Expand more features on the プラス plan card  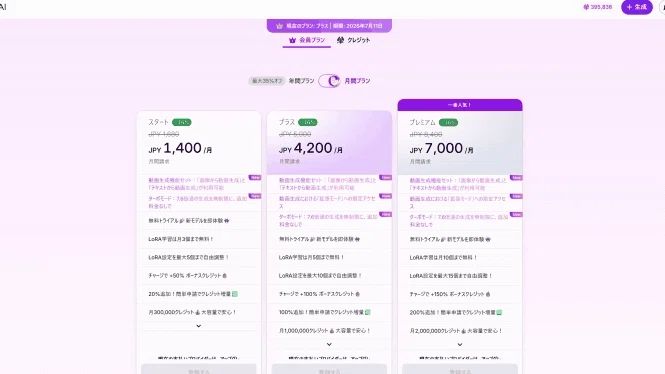pyautogui.click(x=329, y=344)
